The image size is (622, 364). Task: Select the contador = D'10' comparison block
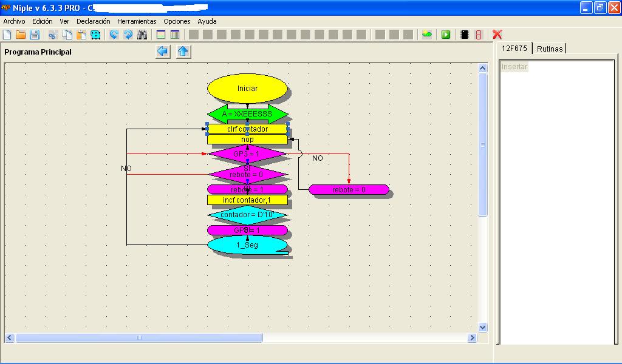[x=248, y=215]
